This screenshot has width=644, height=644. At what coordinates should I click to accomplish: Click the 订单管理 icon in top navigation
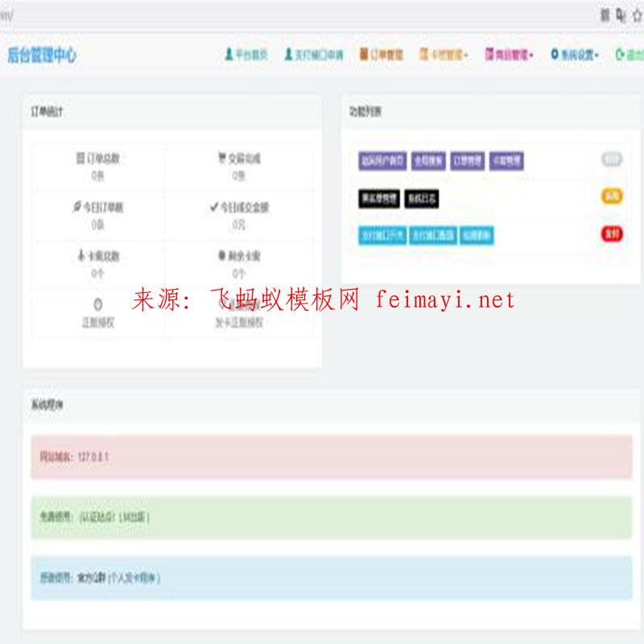point(363,55)
